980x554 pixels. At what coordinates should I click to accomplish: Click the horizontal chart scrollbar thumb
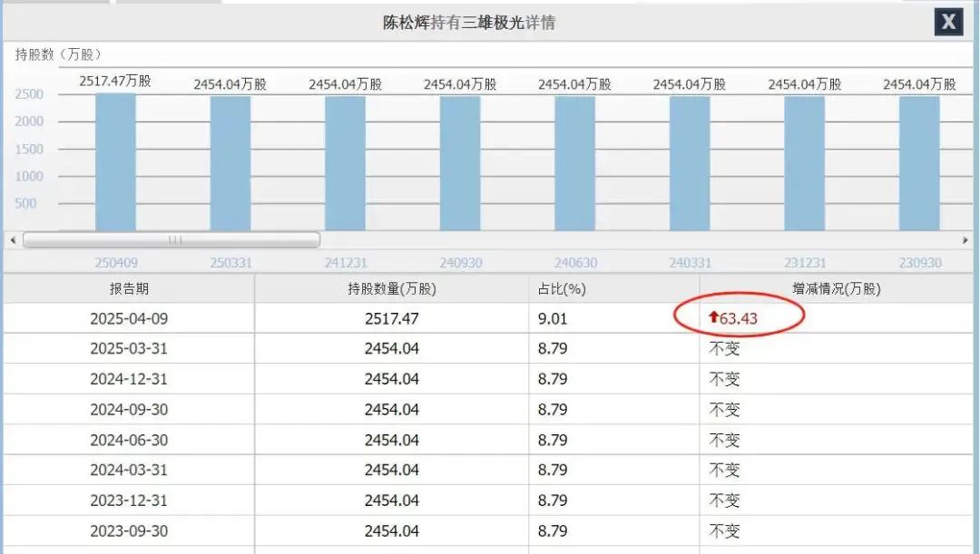pyautogui.click(x=171, y=240)
